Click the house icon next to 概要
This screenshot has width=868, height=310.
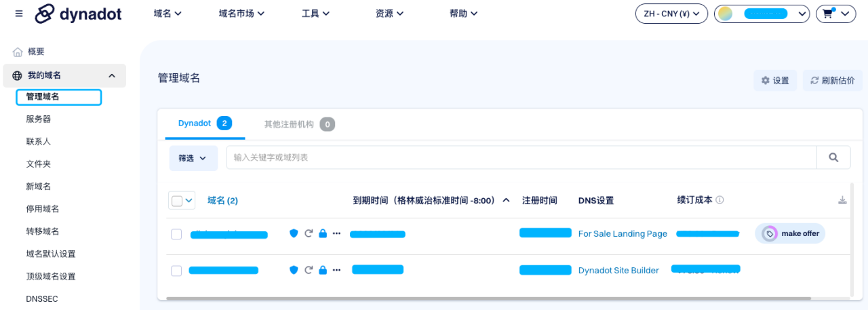[18, 52]
